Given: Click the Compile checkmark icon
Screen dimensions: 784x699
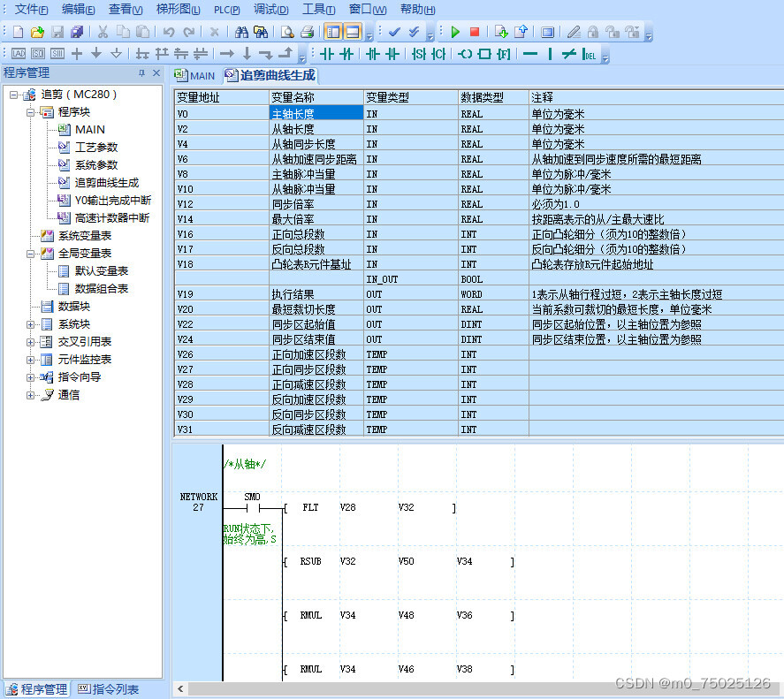Looking at the screenshot, I should point(394,32).
